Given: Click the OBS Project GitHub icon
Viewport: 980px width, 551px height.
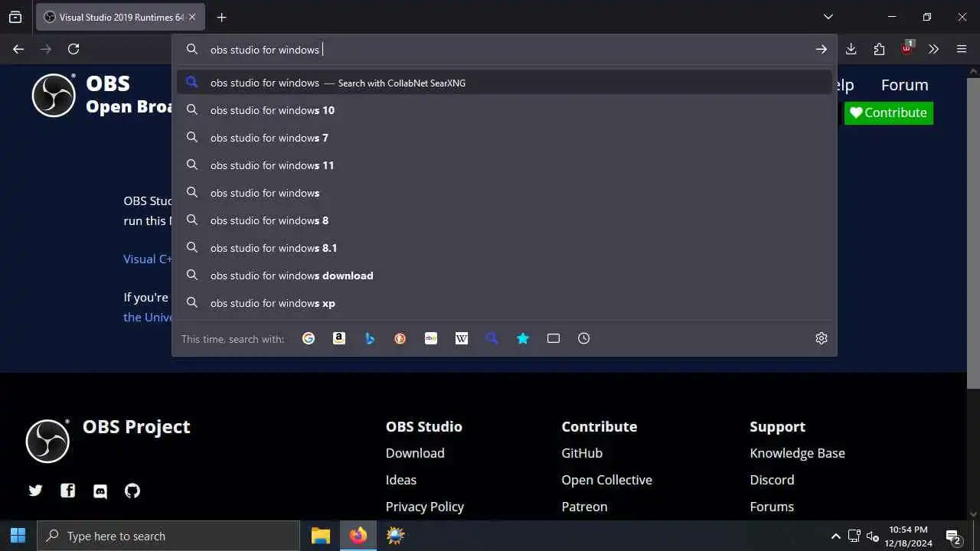Looking at the screenshot, I should [x=132, y=491].
